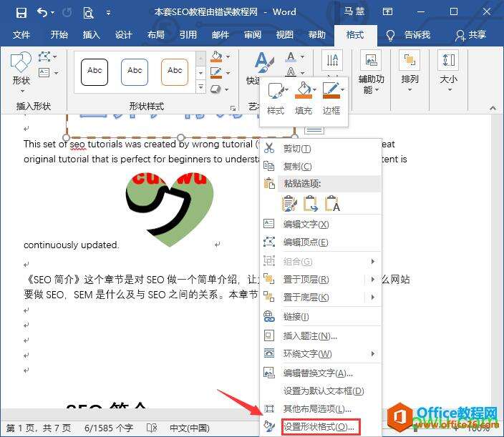Click ribbon Shape Outline pen icon

[216, 72]
